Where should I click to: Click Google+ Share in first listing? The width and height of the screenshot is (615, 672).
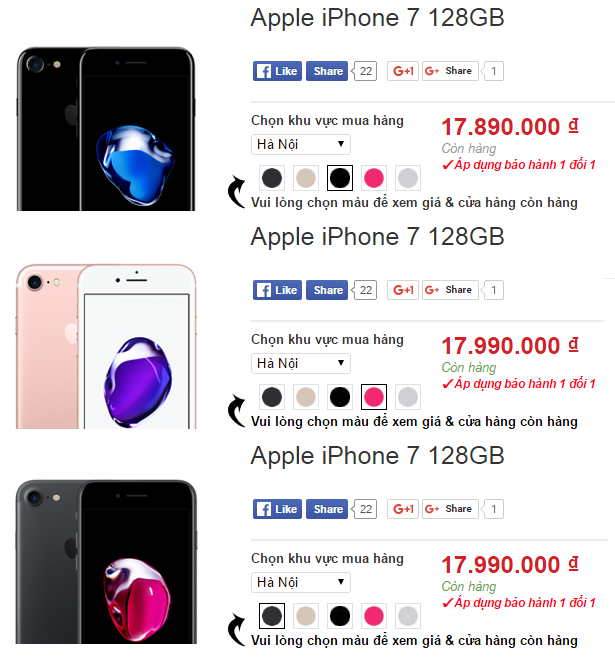tap(450, 71)
